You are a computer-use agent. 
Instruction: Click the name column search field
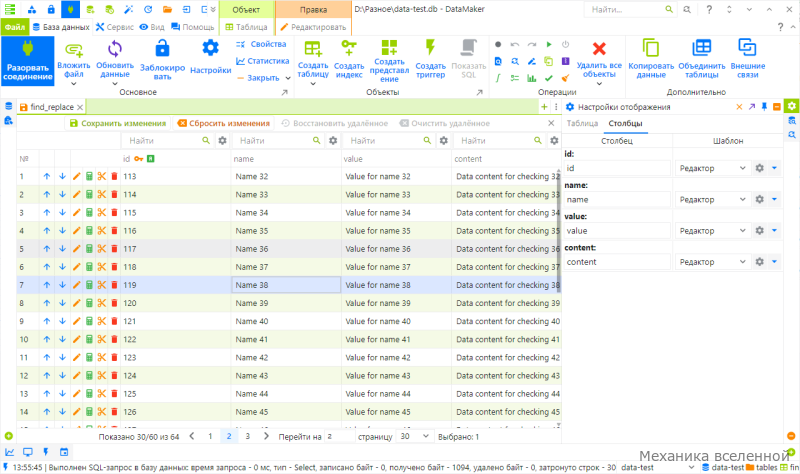pos(278,140)
